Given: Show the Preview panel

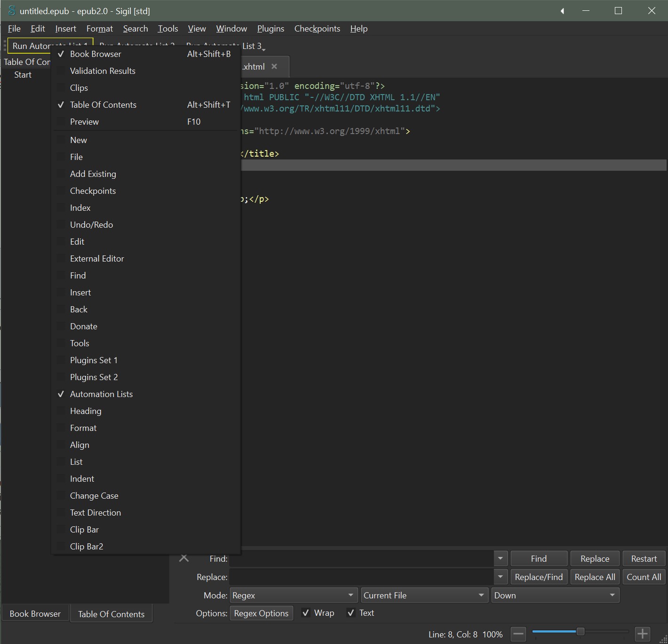Looking at the screenshot, I should tap(146, 122).
